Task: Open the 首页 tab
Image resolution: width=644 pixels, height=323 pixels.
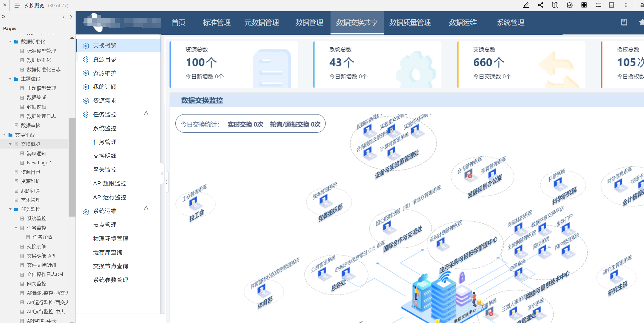Action: pos(179,23)
